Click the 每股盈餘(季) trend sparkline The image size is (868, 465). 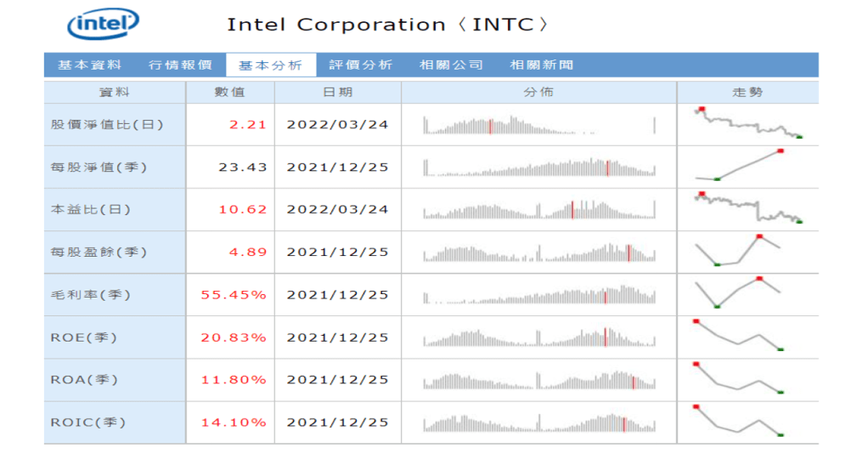747,251
